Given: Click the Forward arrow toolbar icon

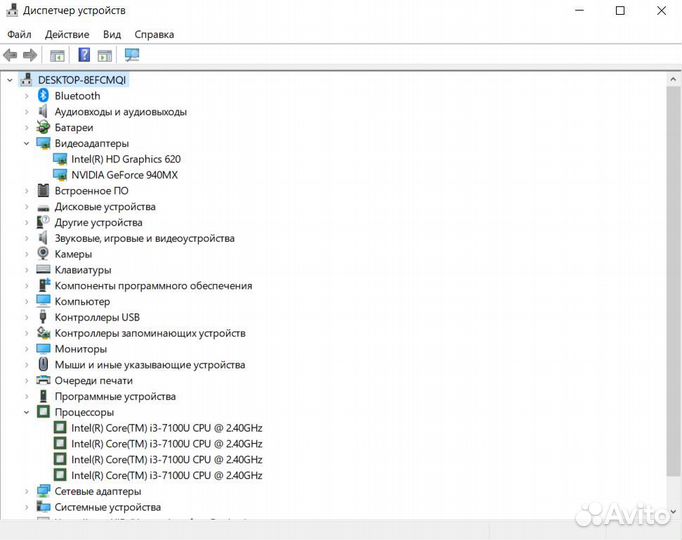Looking at the screenshot, I should click(x=30, y=55).
